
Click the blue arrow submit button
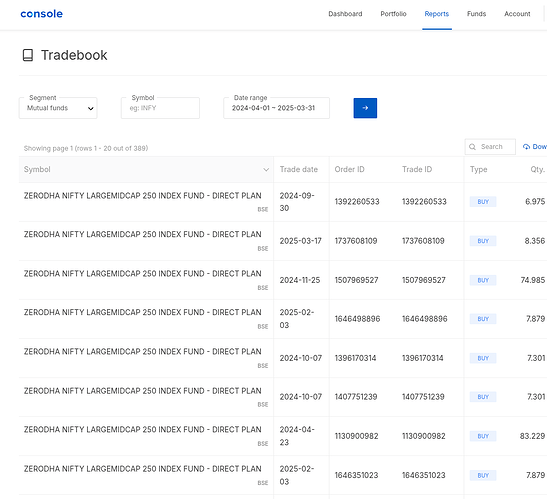click(x=365, y=108)
